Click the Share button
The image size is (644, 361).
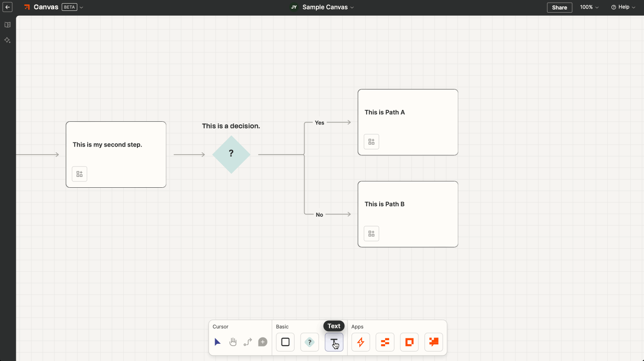click(x=559, y=7)
